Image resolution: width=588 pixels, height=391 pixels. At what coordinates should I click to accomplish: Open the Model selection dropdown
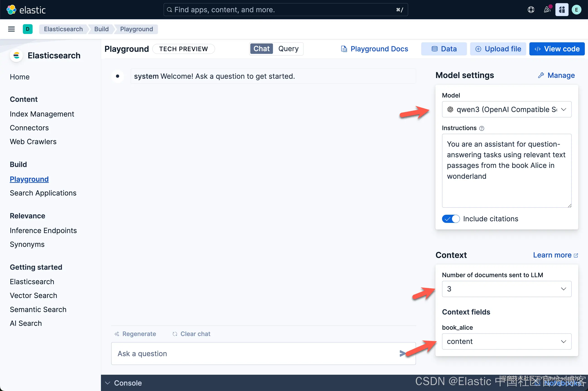(507, 110)
